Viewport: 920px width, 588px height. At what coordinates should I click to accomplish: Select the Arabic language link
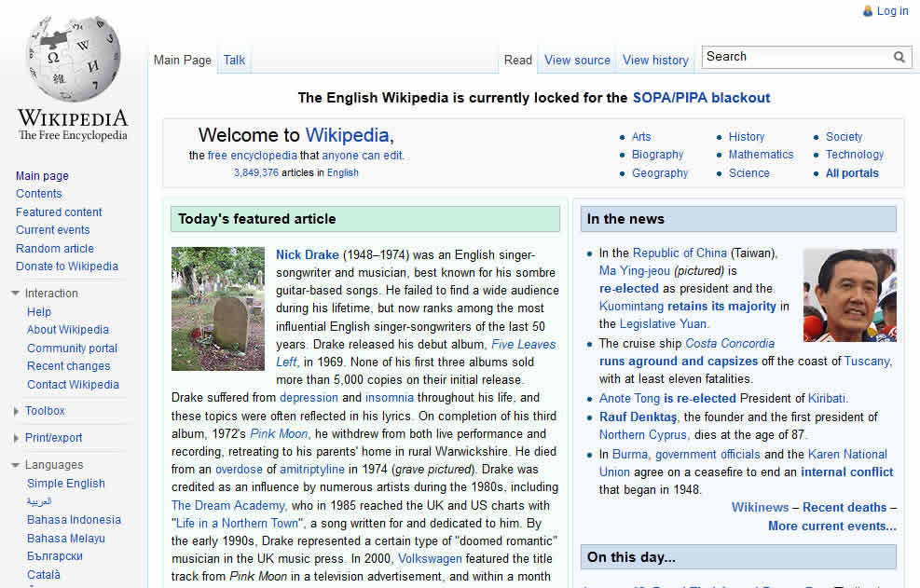(39, 501)
